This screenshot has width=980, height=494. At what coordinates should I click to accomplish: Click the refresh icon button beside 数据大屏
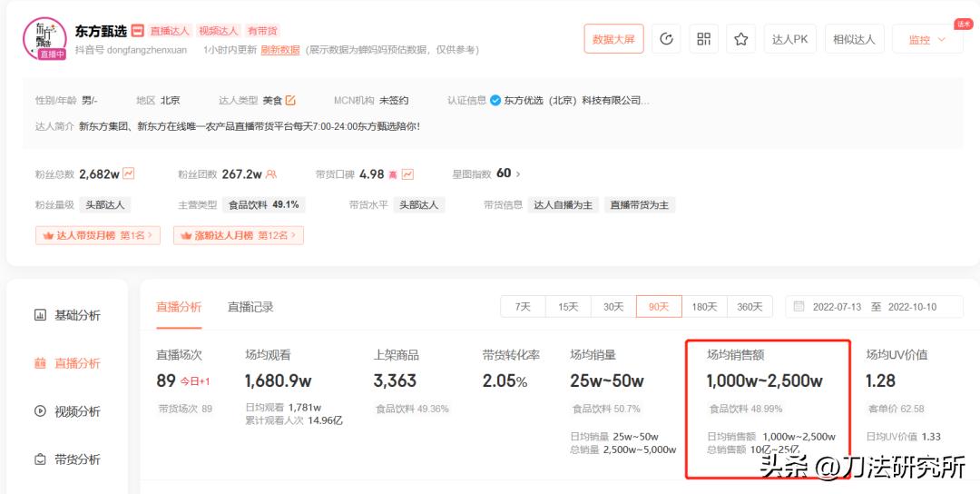(666, 39)
